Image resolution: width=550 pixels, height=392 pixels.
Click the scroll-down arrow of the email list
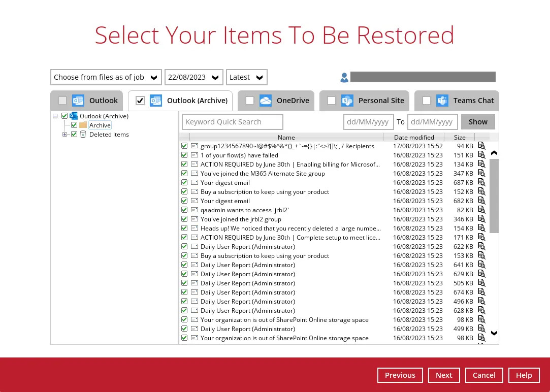pyautogui.click(x=494, y=333)
